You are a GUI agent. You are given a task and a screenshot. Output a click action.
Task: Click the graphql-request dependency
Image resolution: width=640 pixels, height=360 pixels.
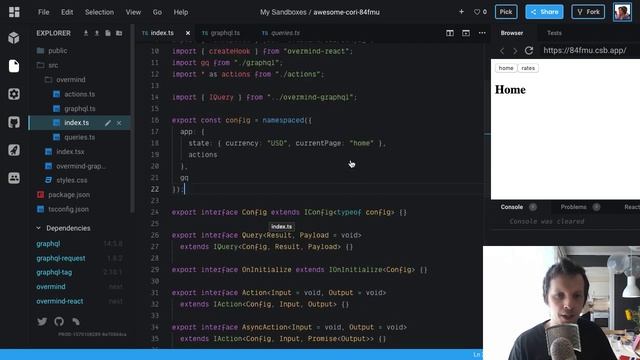(x=61, y=258)
